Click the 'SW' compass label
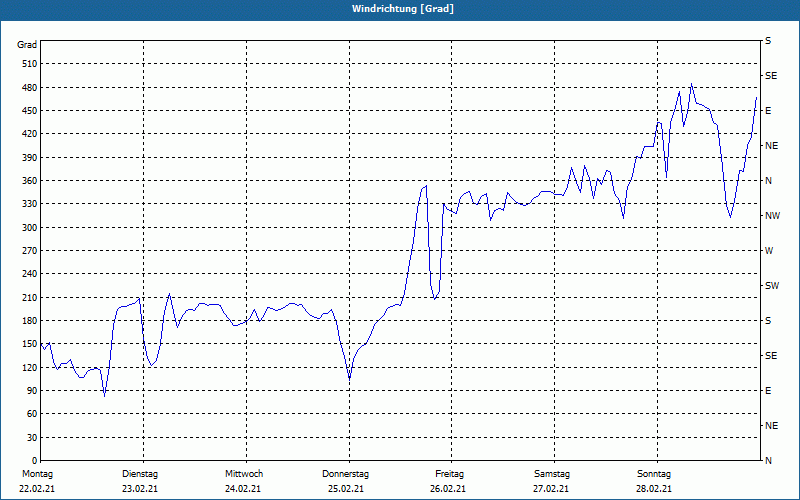800x500 pixels. tap(772, 286)
